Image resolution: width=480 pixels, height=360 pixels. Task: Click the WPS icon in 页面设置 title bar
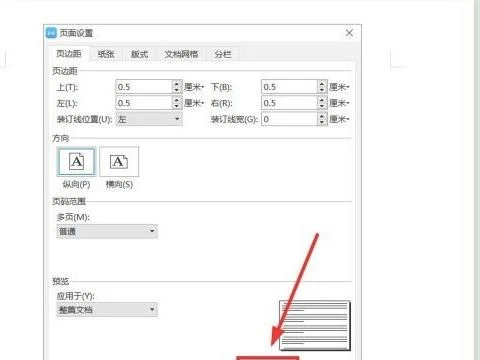(51, 33)
